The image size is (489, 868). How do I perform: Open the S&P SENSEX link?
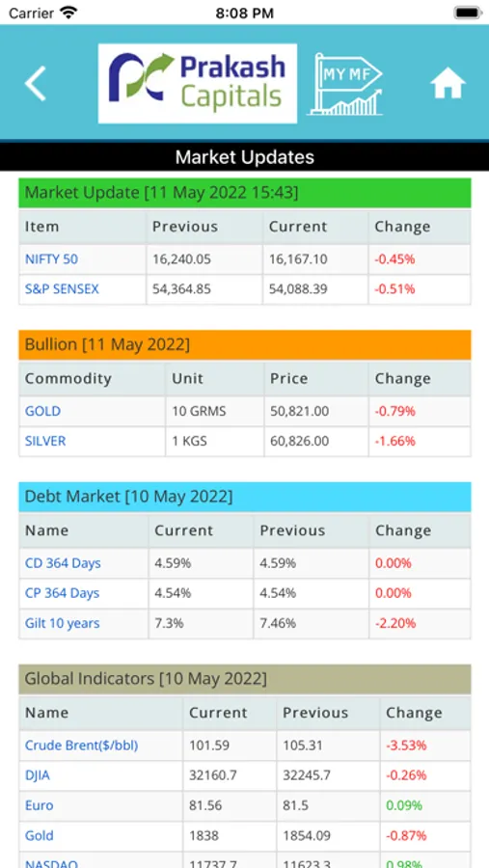(62, 289)
